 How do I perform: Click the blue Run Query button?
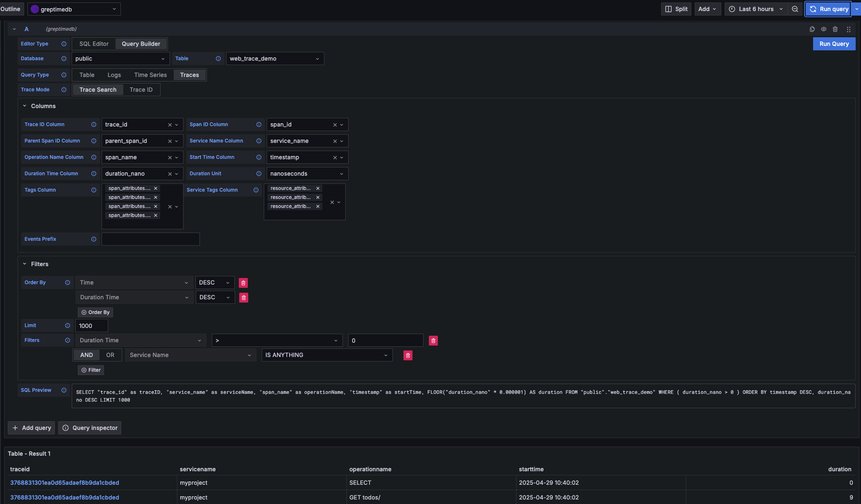pos(834,44)
